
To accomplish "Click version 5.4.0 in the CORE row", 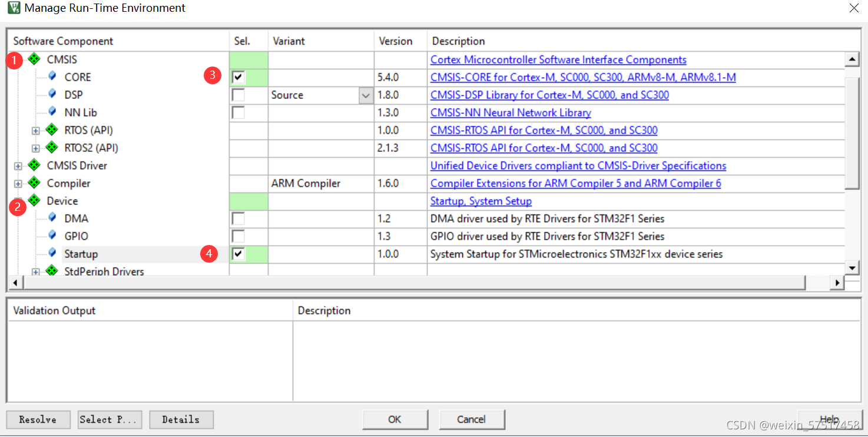I will point(388,77).
